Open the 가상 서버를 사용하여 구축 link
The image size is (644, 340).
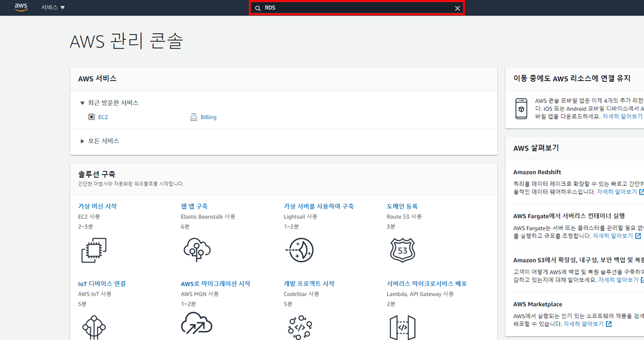(x=318, y=207)
